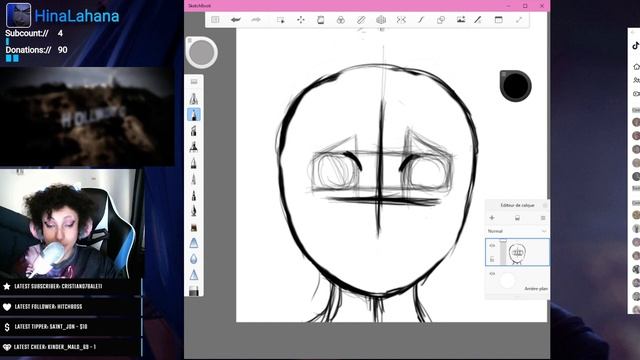The image size is (640, 360).
Task: Select the steady stroke line tool
Action: [x=421, y=20]
